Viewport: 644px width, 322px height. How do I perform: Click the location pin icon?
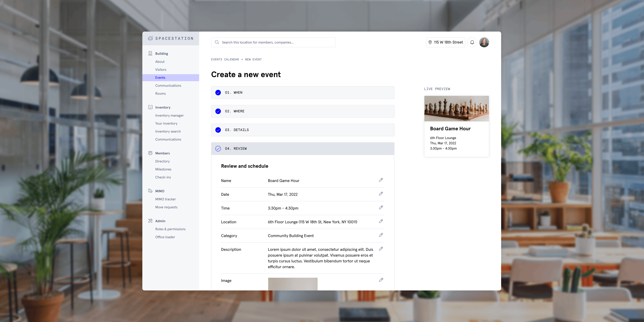(x=430, y=42)
